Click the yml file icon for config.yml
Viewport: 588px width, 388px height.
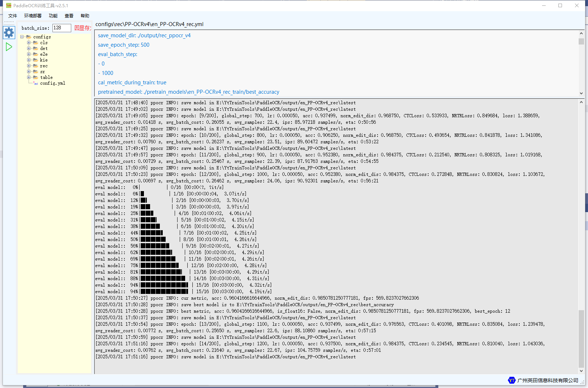[35, 83]
